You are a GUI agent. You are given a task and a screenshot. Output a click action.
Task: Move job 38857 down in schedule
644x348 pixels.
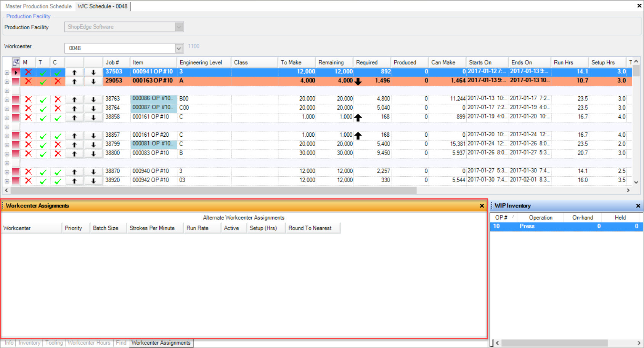tap(93, 136)
